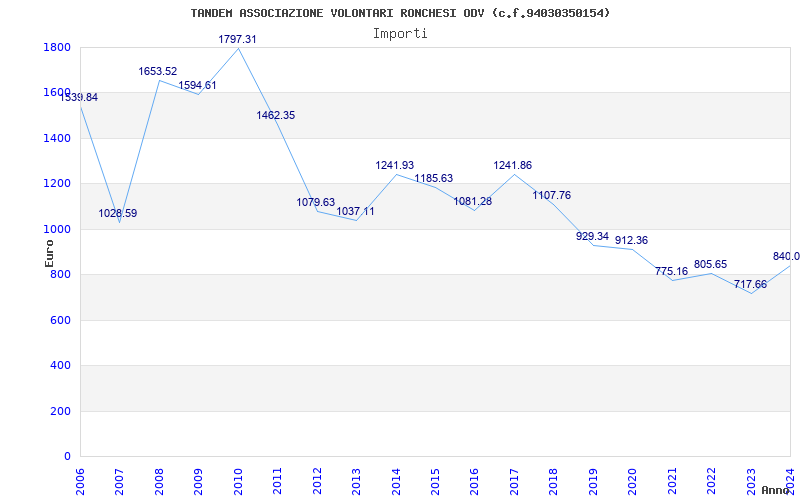The width and height of the screenshot is (800, 500).
Task: Click the x-axis year 2018
Action: (x=553, y=482)
